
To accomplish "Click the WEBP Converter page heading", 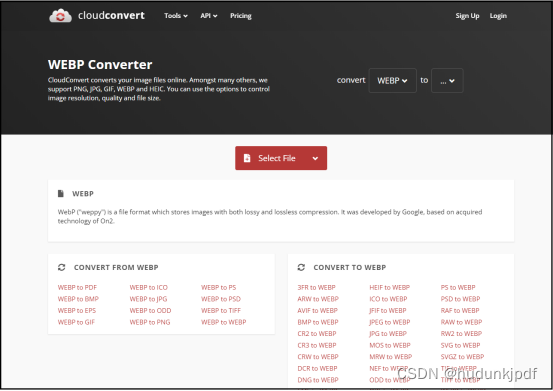I will (x=100, y=65).
